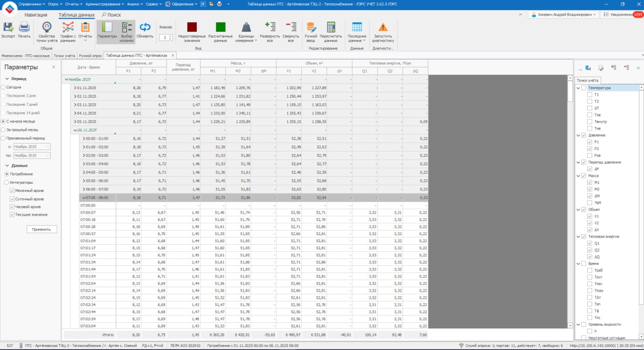Switch to the Навигация ribbon tab
The height and width of the screenshot is (350, 644).
[36, 15]
